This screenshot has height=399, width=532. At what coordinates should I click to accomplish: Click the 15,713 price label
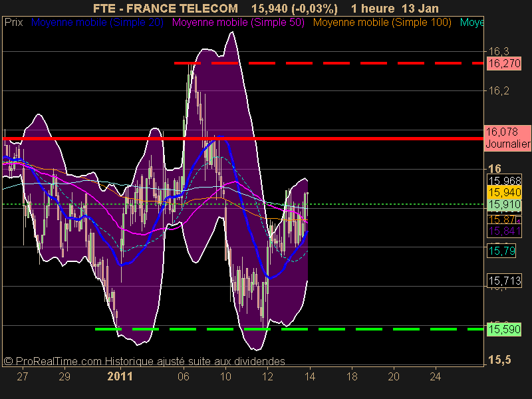pyautogui.click(x=505, y=281)
